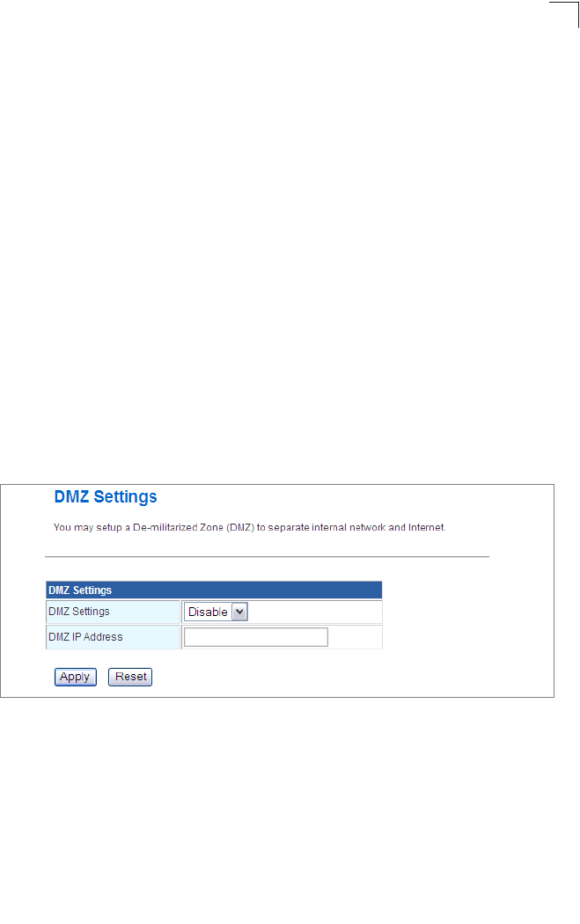Image resolution: width=580 pixels, height=924 pixels.
Task: Click the word separate in the description
Action: point(288,527)
